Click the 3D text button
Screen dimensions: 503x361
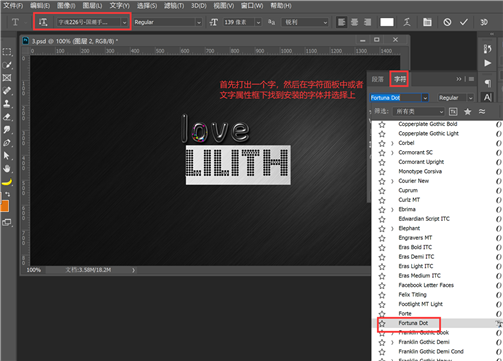tap(484, 22)
